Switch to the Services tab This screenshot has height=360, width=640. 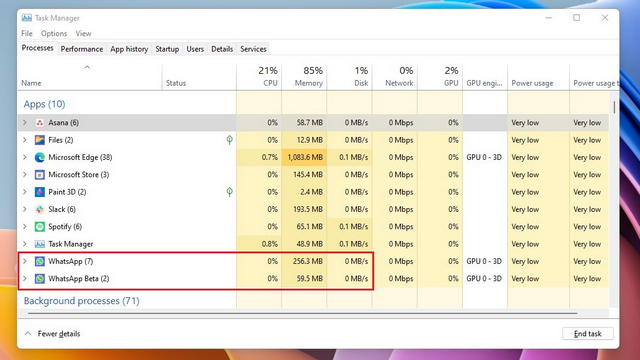tap(253, 49)
